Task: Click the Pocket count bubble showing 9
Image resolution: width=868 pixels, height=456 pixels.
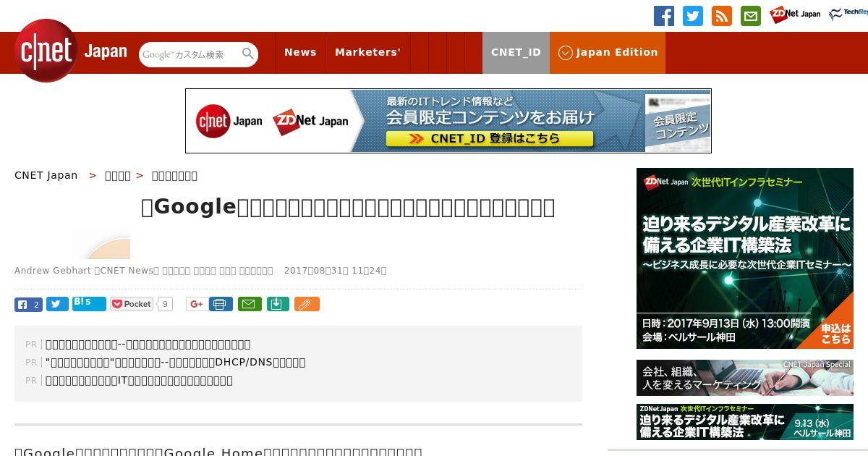Action: [166, 304]
